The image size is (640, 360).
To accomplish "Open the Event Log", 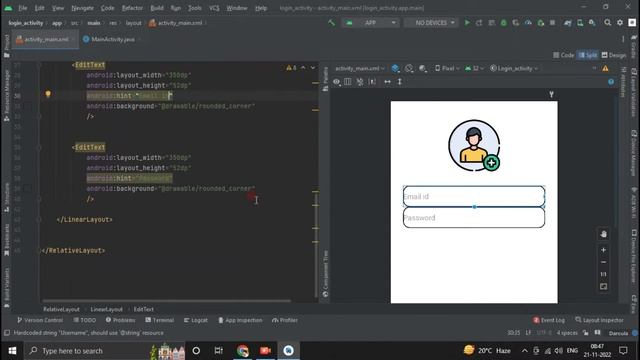I will (549, 320).
